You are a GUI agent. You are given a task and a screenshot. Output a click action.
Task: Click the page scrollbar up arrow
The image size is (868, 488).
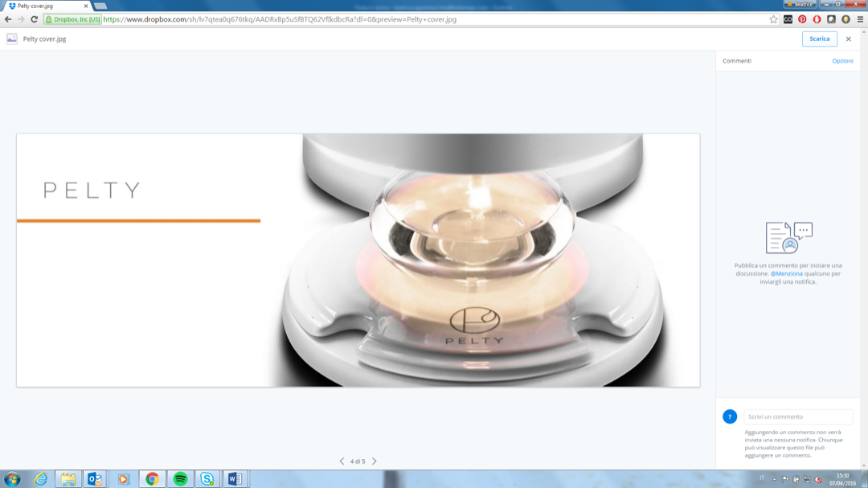point(864,31)
